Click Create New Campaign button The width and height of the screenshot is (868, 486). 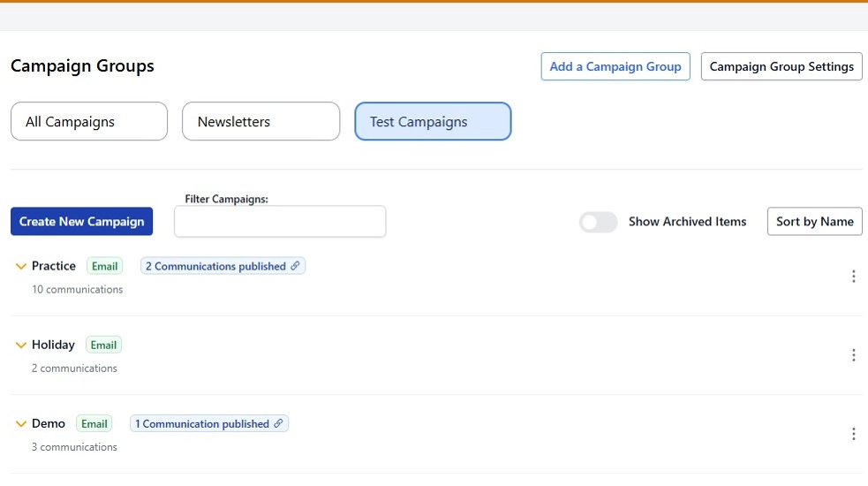[x=81, y=222]
